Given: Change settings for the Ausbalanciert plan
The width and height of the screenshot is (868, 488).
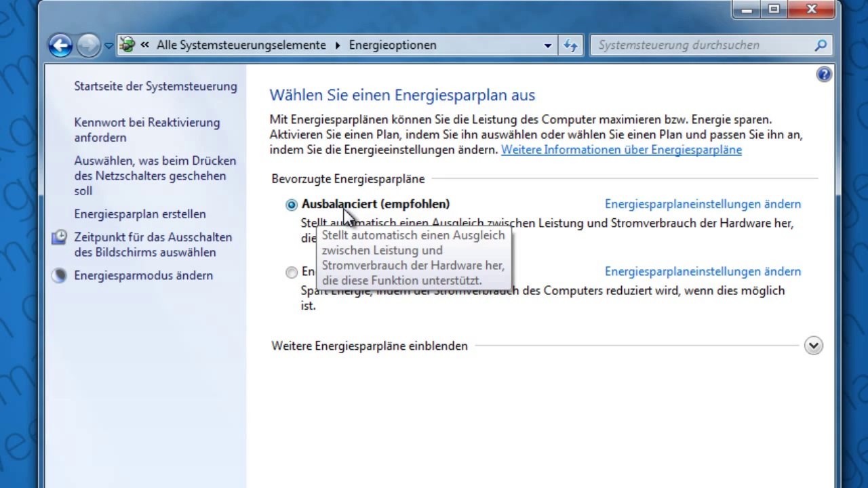Looking at the screenshot, I should 703,204.
